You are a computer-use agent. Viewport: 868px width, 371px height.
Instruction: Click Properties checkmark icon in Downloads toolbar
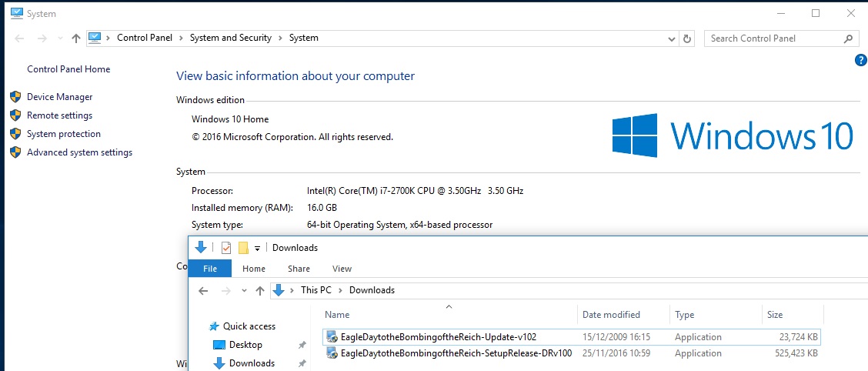pyautogui.click(x=226, y=248)
